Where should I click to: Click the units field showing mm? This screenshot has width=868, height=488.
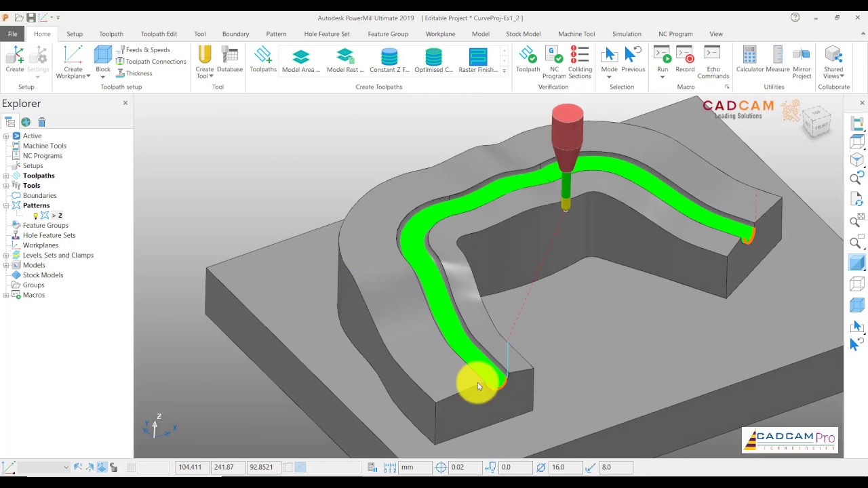tap(415, 467)
